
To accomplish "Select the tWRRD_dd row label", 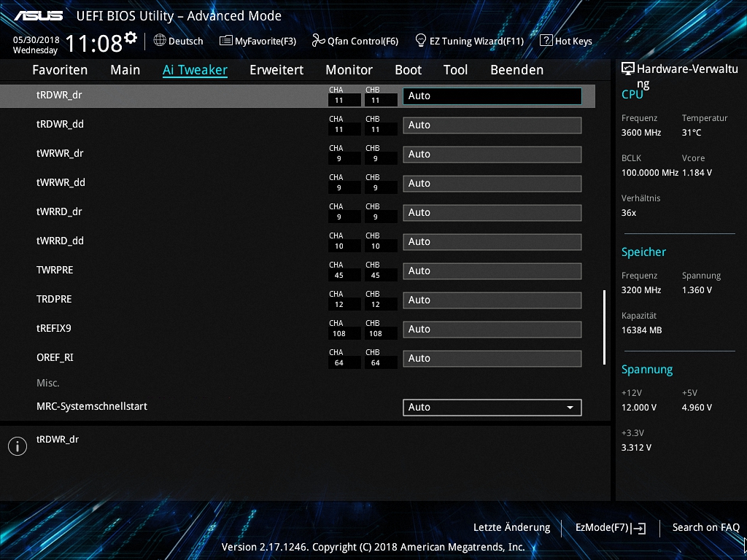I will [x=60, y=241].
